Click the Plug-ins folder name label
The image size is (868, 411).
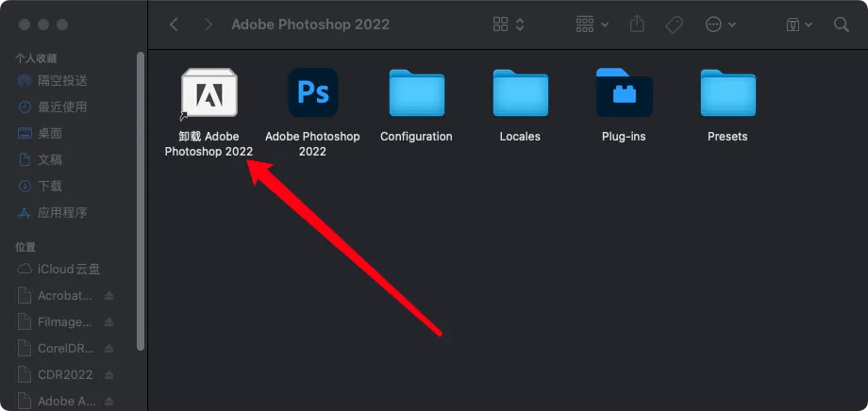(x=624, y=137)
